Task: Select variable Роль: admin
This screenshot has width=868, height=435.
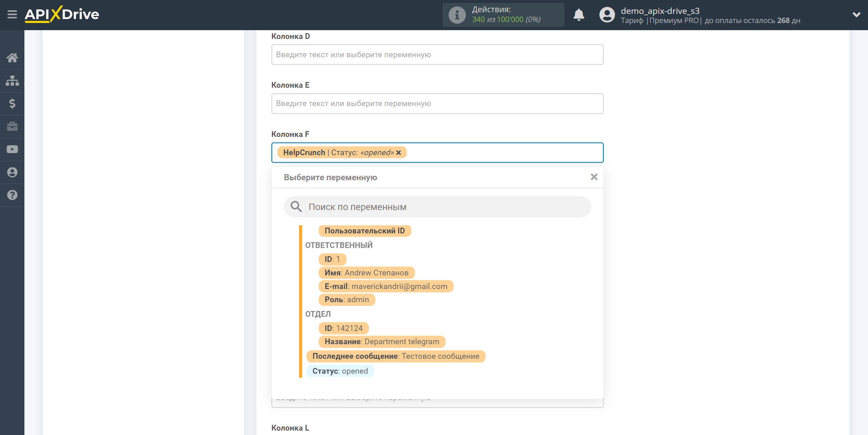Action: (347, 300)
